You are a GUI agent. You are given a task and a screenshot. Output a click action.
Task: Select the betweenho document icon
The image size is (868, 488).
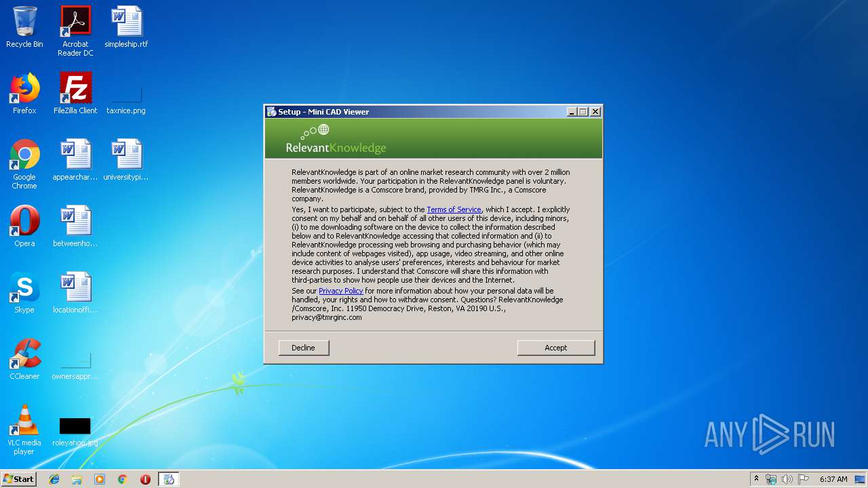point(75,226)
